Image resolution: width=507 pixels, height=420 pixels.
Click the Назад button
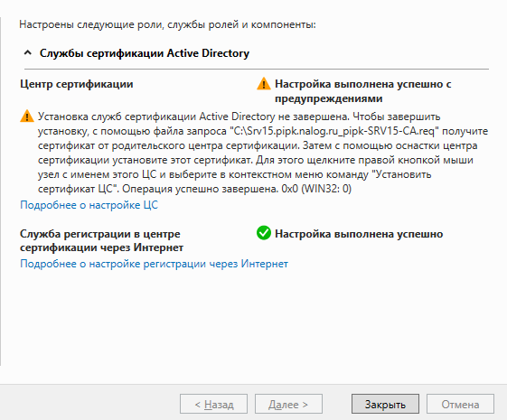pos(213,404)
